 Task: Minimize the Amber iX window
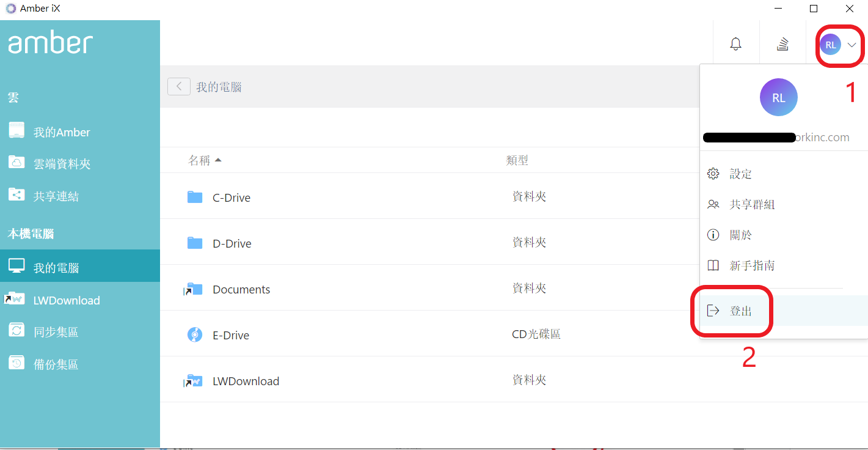[x=778, y=9]
